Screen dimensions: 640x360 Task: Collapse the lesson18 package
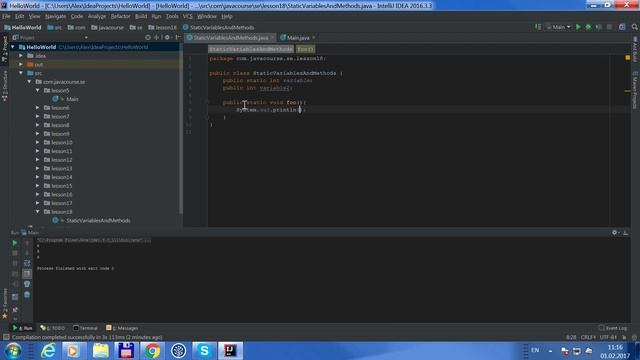38,211
